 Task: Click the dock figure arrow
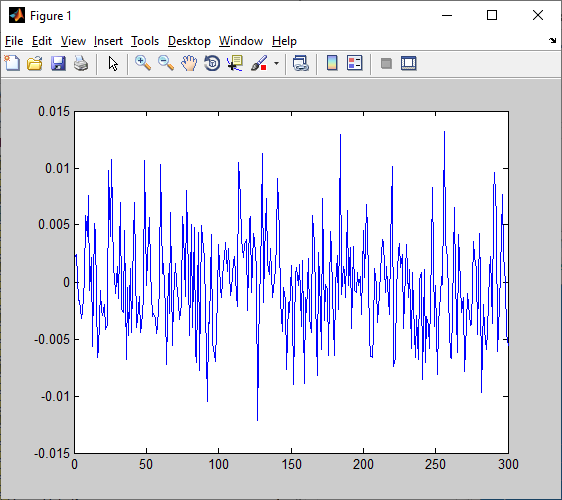click(552, 41)
